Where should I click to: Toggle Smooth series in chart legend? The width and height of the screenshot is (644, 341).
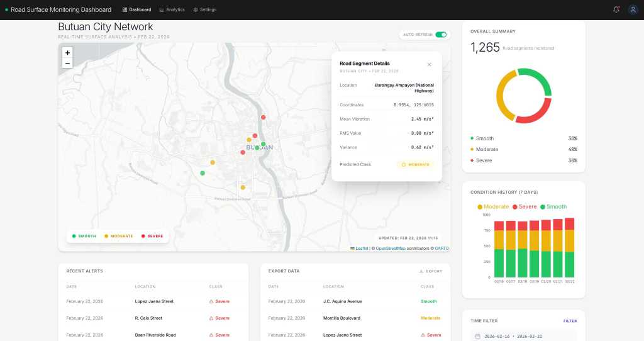coord(553,206)
